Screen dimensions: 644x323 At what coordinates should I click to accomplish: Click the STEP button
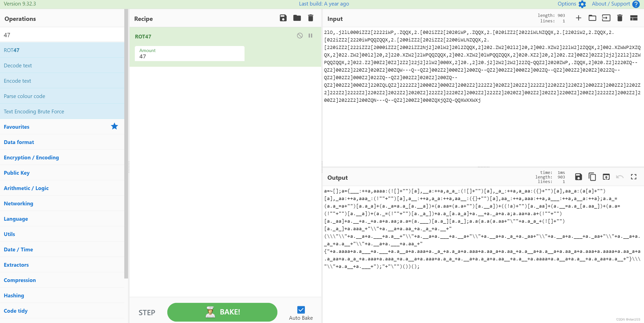147,312
